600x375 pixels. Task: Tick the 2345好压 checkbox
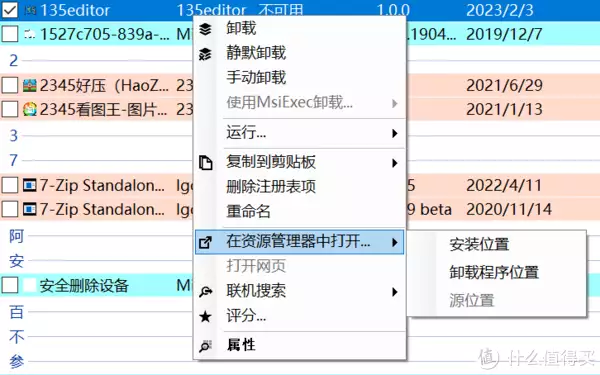pos(10,85)
